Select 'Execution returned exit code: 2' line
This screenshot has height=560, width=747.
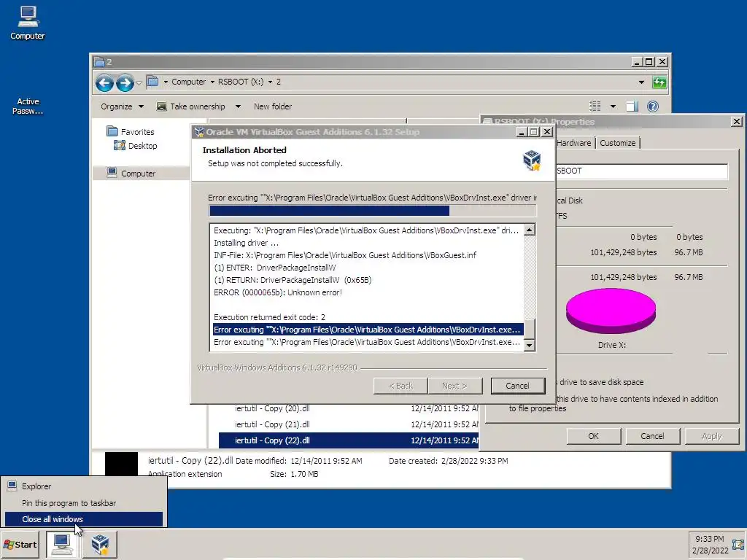pos(269,317)
